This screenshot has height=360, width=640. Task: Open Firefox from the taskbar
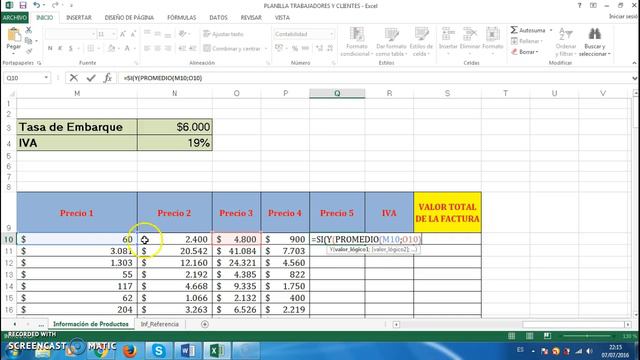129,351
